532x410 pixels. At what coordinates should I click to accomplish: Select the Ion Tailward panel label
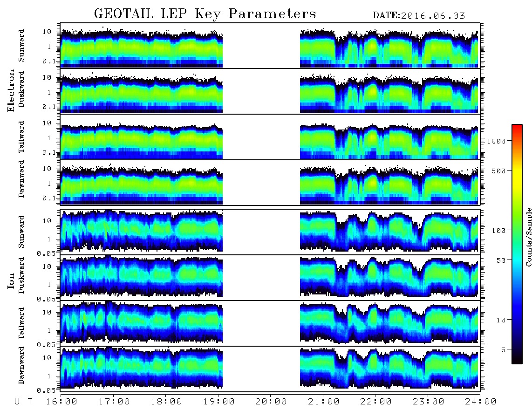pyautogui.click(x=21, y=323)
